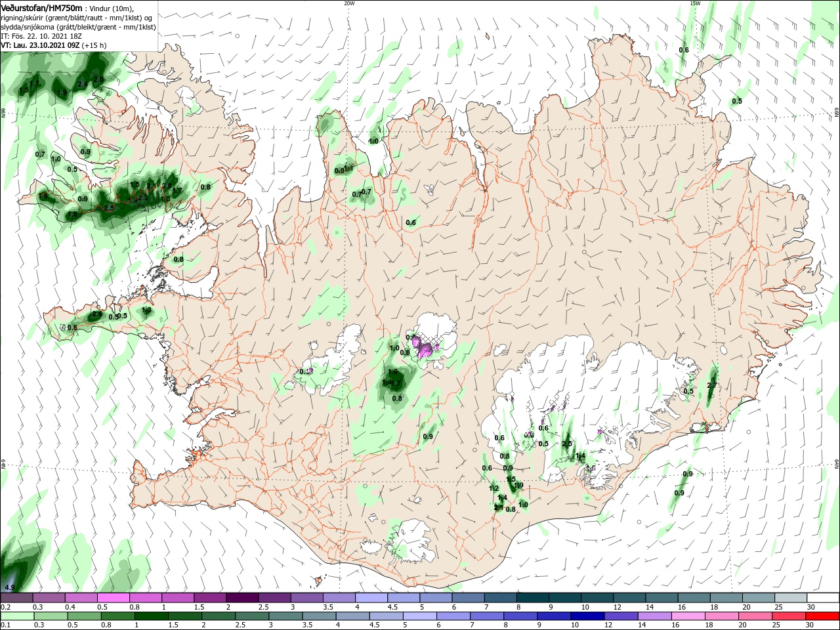Click the darkest purple 2 snow legend swatch
Image resolution: width=840 pixels, height=630 pixels.
241,598
